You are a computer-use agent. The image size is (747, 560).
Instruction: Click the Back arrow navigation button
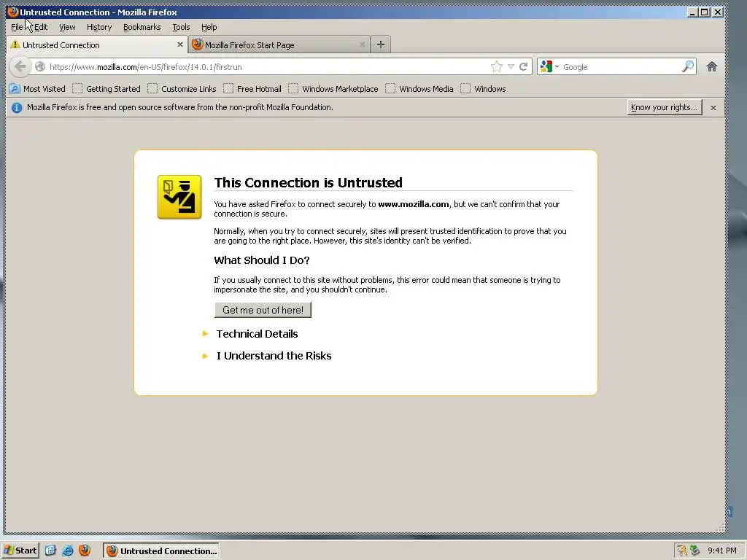[20, 66]
